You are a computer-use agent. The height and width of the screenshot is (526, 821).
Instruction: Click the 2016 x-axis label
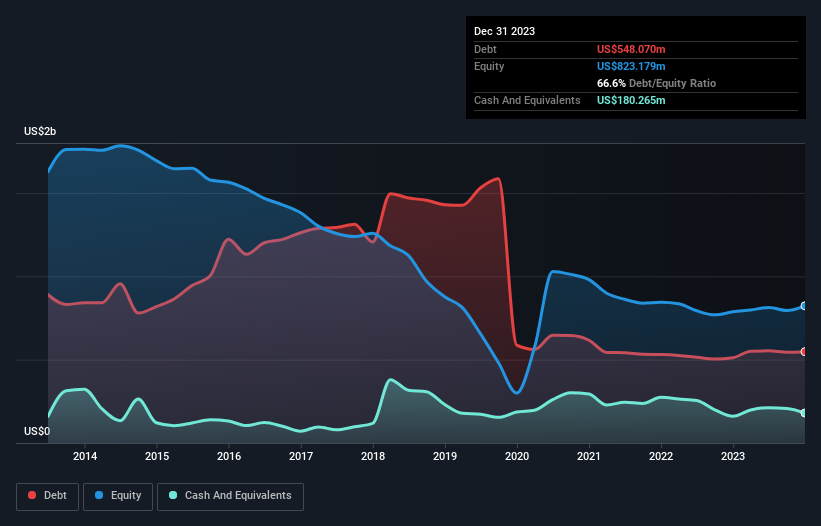pyautogui.click(x=229, y=456)
